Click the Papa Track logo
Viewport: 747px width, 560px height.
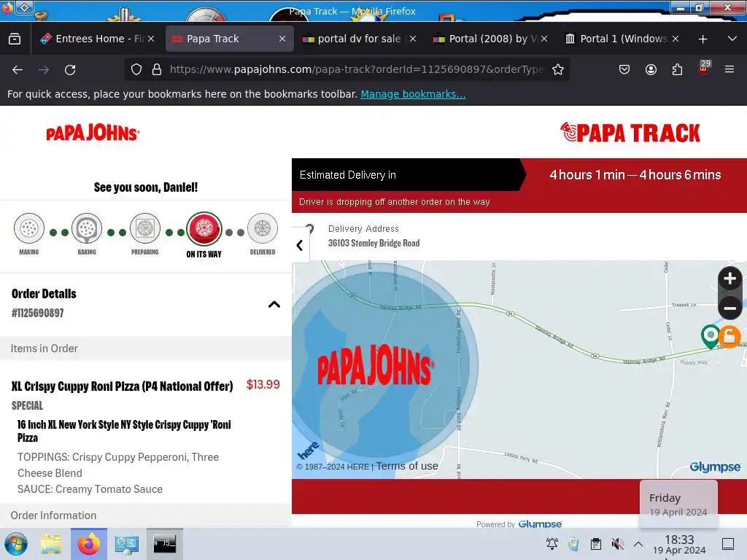pyautogui.click(x=630, y=133)
